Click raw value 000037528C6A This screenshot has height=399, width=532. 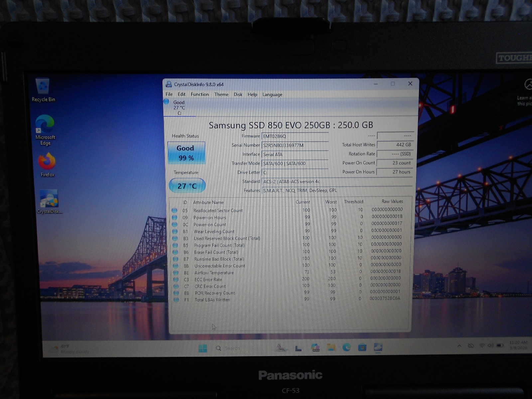tap(385, 298)
